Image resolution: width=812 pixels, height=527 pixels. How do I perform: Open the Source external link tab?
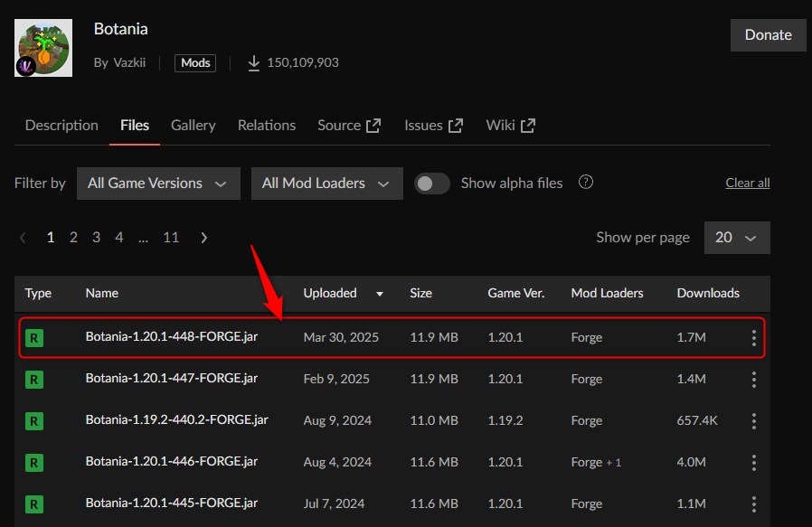pyautogui.click(x=349, y=126)
